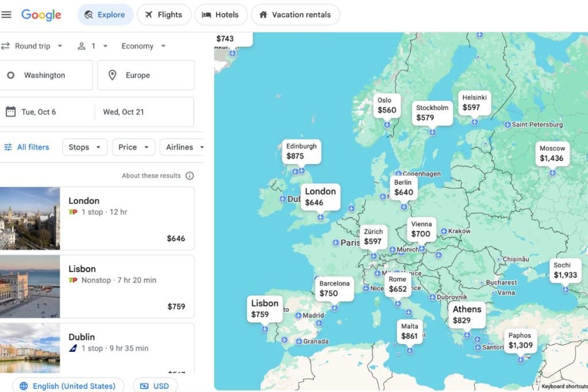Click the Dublin airport marker on map
Screen dimensions: 588x392
pyautogui.click(x=283, y=199)
